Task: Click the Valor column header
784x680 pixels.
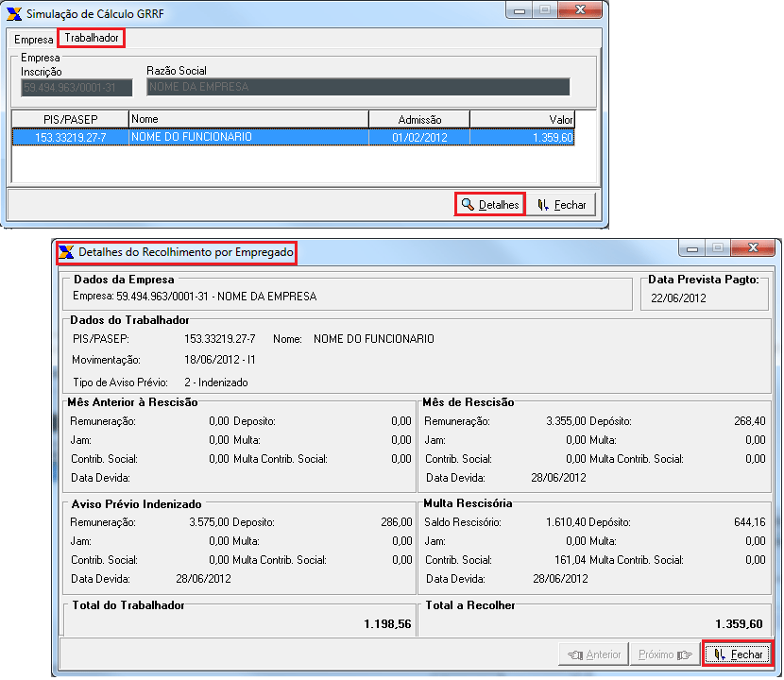Action: point(522,120)
